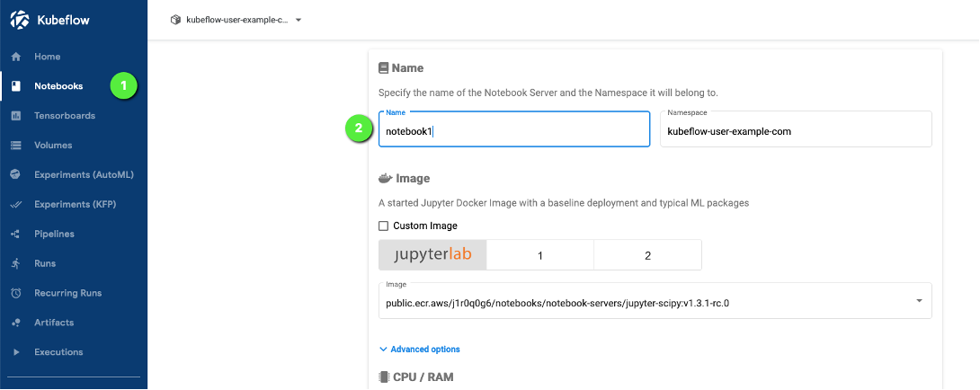The image size is (980, 390).
Task: Click the Executions label in sidebar
Action: [58, 352]
